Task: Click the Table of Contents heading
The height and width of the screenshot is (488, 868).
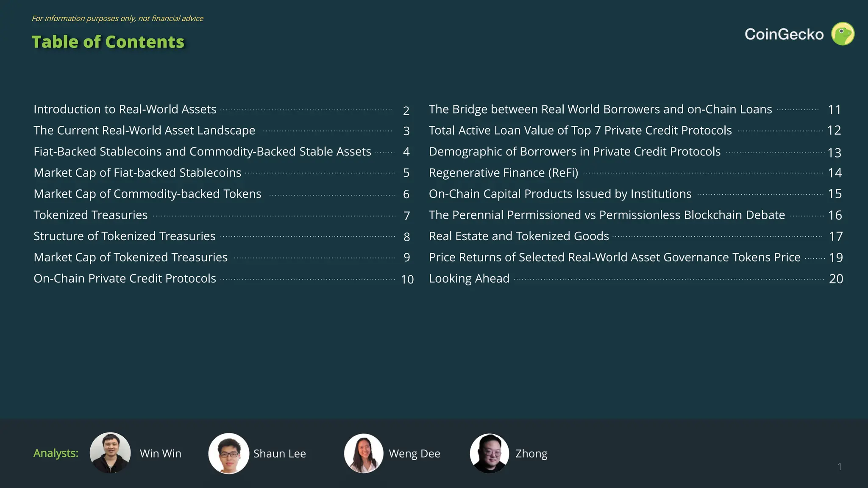Action: [x=108, y=42]
